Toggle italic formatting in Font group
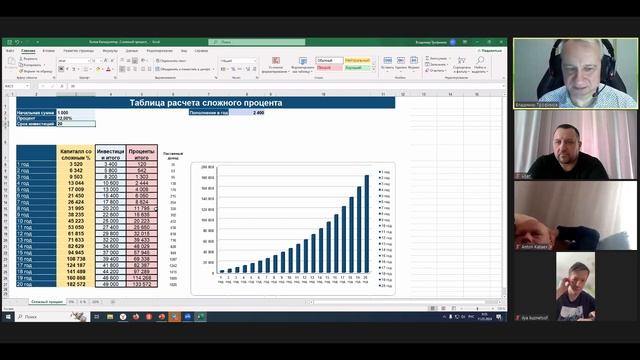 click(67, 69)
